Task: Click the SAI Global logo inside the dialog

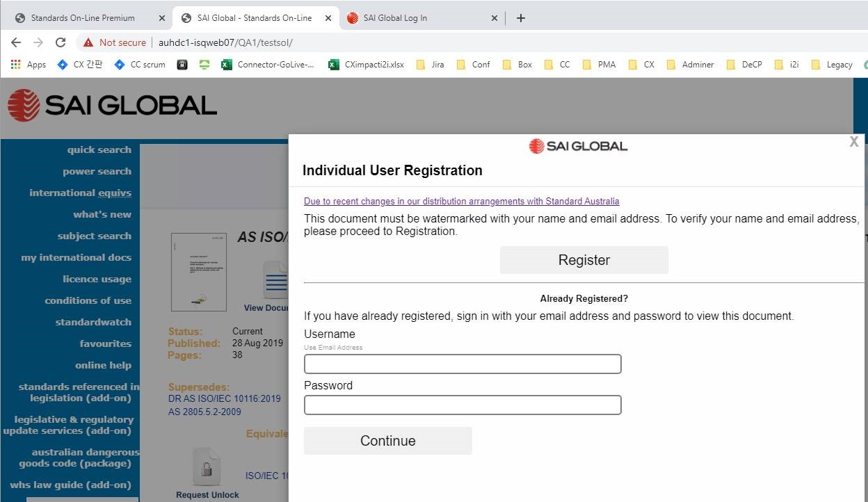Action: click(x=578, y=146)
